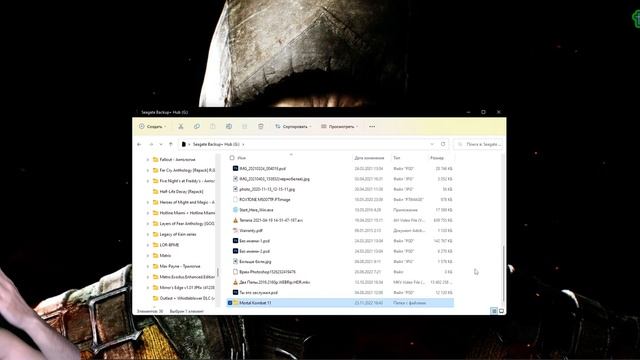Screen dimensions: 640x360
Task: Sort by Дата изменения column header
Action: (369, 158)
